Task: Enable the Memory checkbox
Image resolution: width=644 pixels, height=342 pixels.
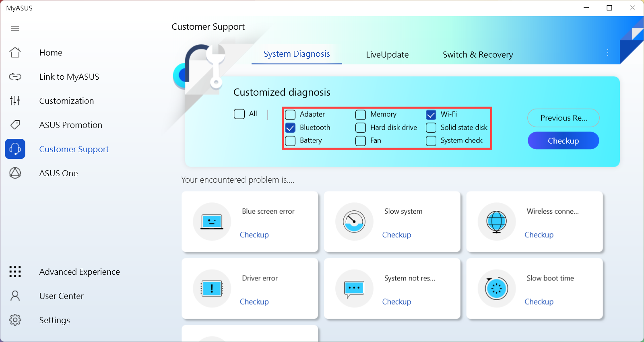Action: point(361,115)
